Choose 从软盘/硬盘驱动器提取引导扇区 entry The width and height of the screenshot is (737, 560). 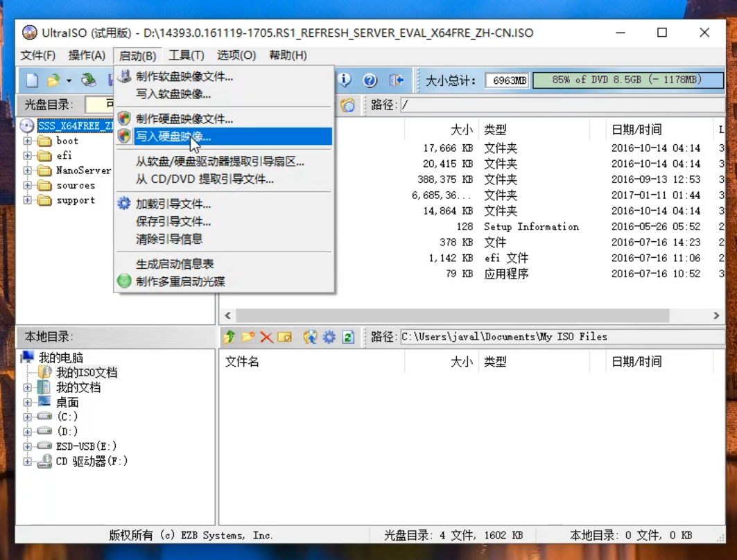click(224, 161)
